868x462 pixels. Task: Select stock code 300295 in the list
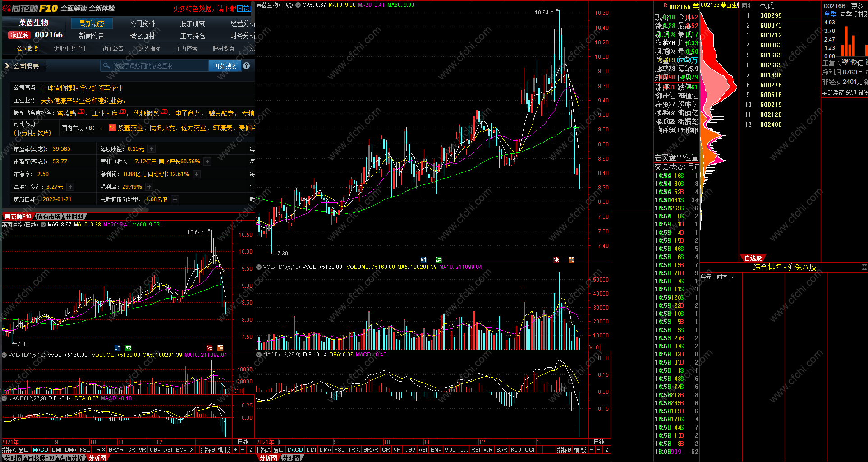(x=771, y=15)
